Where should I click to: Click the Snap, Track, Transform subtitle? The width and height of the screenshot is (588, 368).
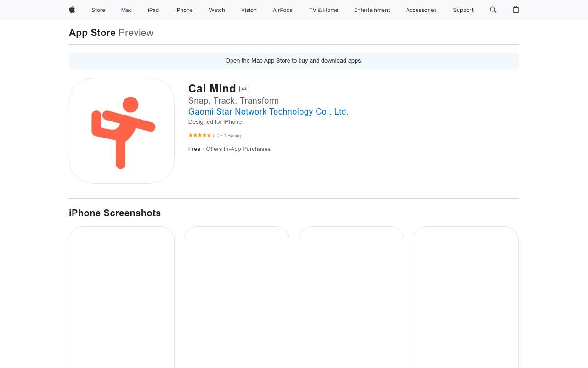tap(233, 101)
